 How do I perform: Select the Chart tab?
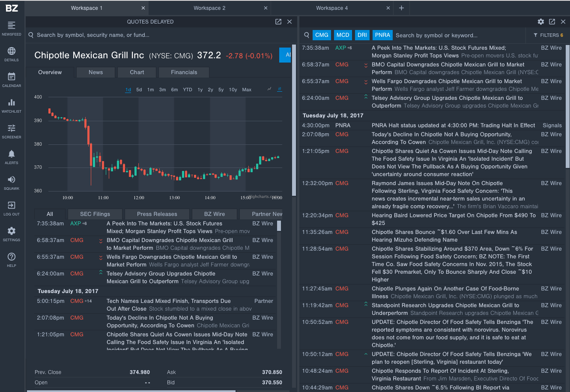pyautogui.click(x=137, y=72)
